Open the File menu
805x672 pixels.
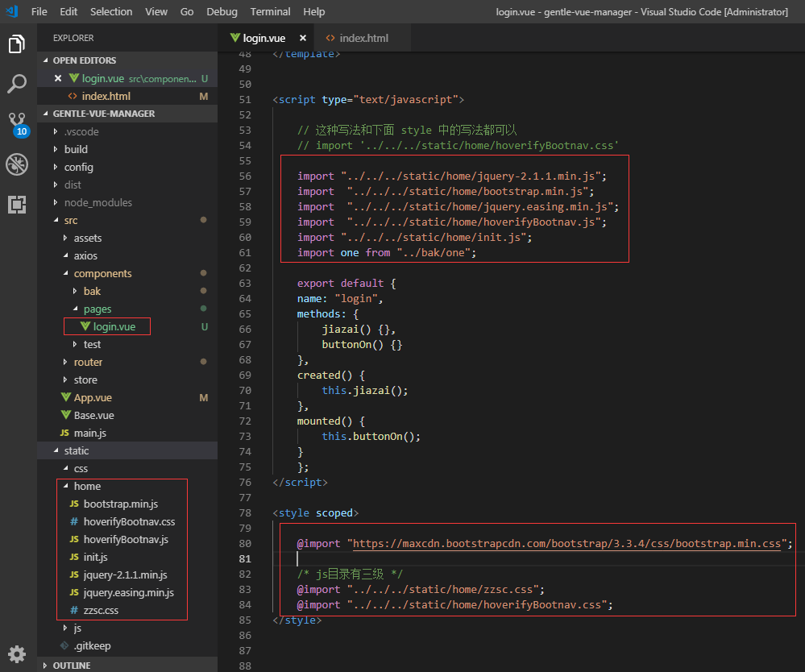tap(39, 11)
